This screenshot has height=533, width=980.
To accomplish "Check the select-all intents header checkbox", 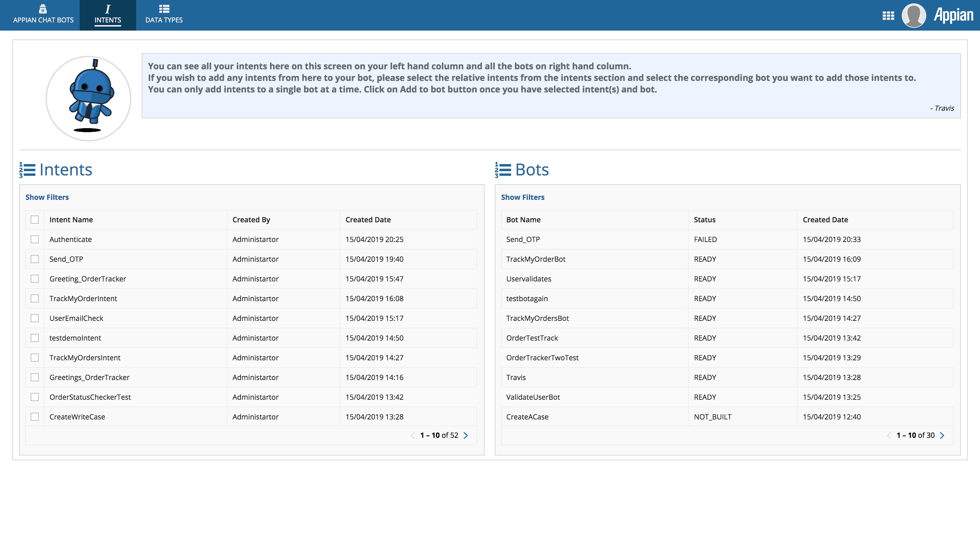I will [35, 220].
